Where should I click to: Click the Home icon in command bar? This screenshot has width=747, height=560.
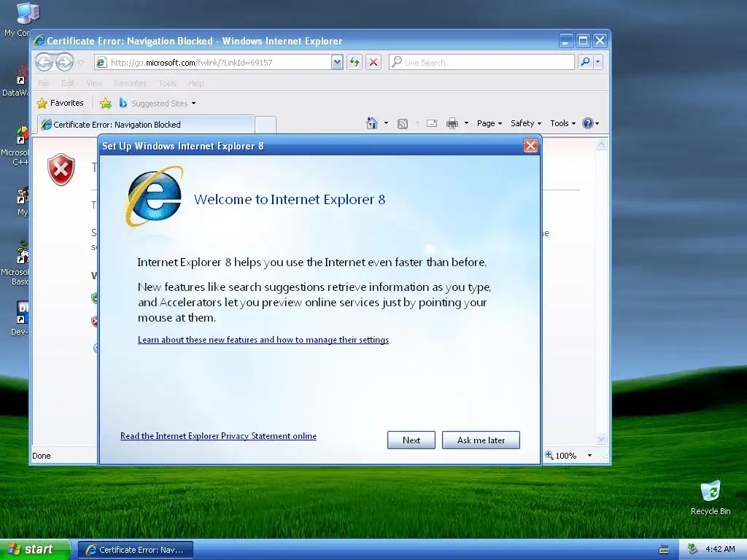click(371, 123)
